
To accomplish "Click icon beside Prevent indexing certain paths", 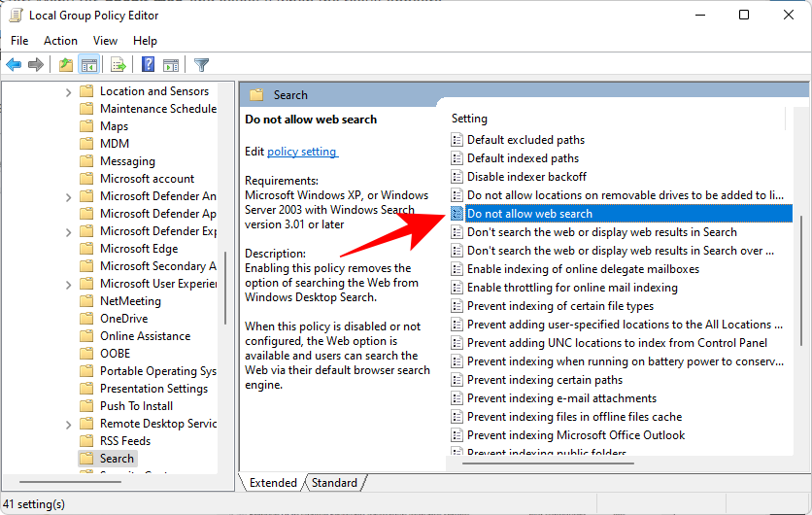I will pyautogui.click(x=457, y=380).
